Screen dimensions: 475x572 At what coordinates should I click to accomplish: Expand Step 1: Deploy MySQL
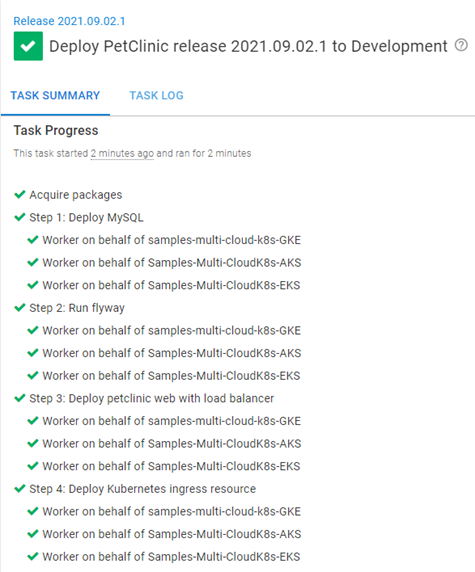[x=86, y=217]
